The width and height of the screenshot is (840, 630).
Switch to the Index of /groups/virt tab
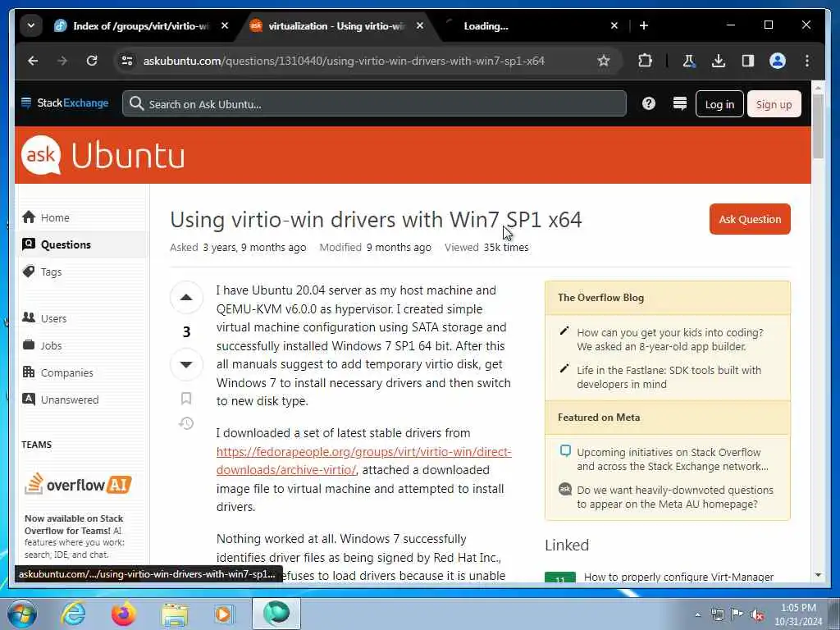(x=142, y=25)
